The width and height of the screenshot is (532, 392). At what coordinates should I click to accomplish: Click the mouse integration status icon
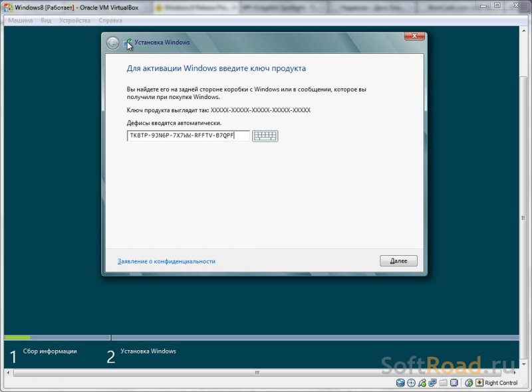(469, 383)
